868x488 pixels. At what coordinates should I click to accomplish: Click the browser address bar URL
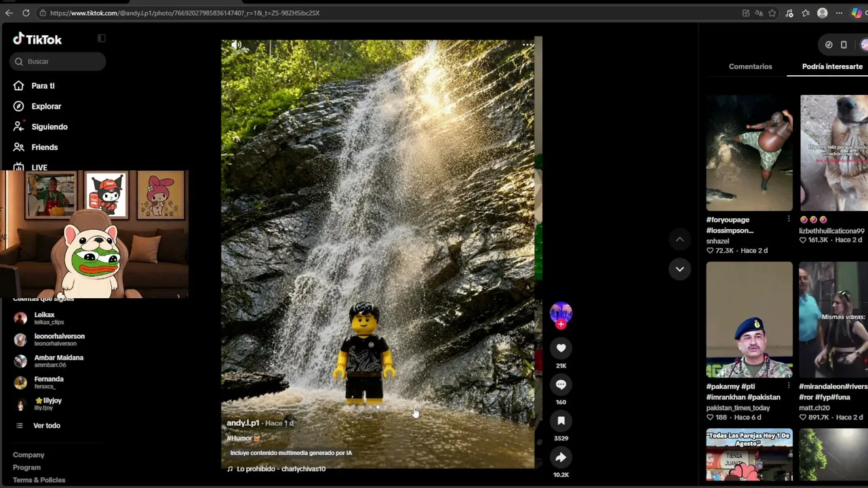(x=184, y=13)
